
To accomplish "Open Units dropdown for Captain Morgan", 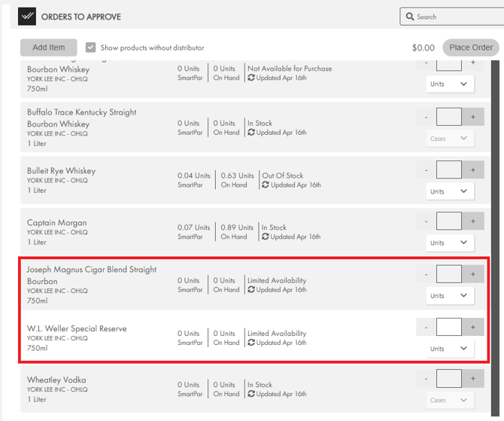I will coord(449,243).
